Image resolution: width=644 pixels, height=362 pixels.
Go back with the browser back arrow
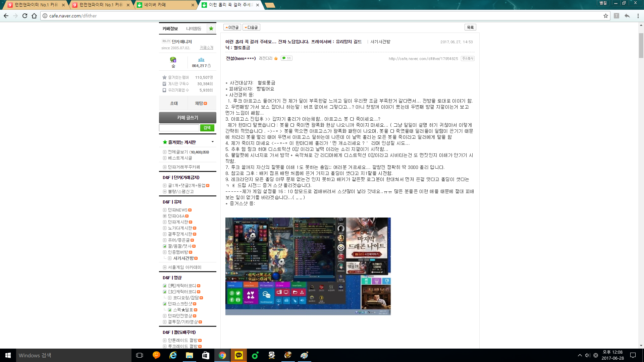pyautogui.click(x=6, y=16)
